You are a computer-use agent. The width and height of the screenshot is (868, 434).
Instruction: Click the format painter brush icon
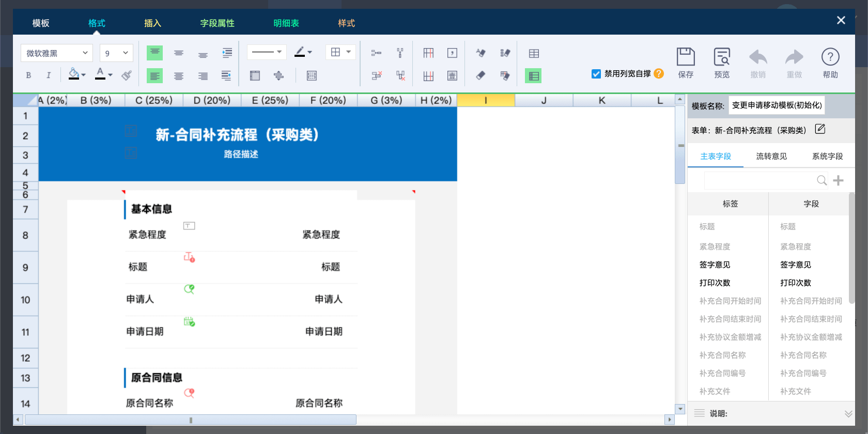127,75
